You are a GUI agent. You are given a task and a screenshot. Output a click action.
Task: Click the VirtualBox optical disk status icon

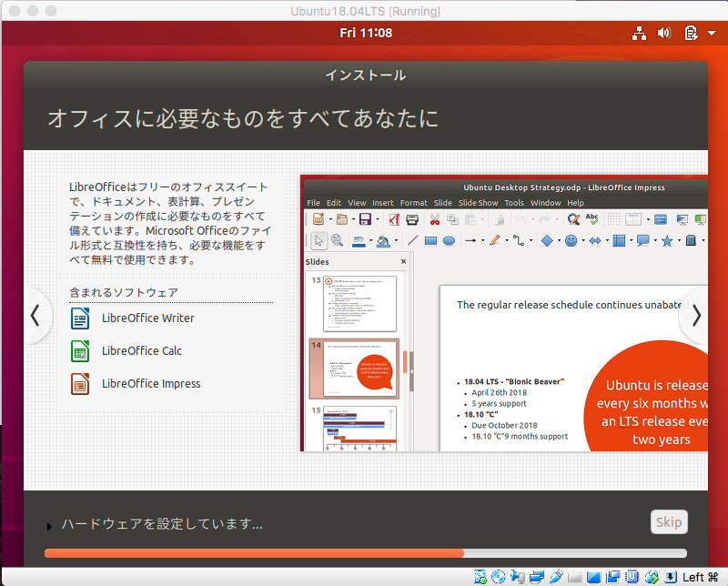(x=498, y=577)
